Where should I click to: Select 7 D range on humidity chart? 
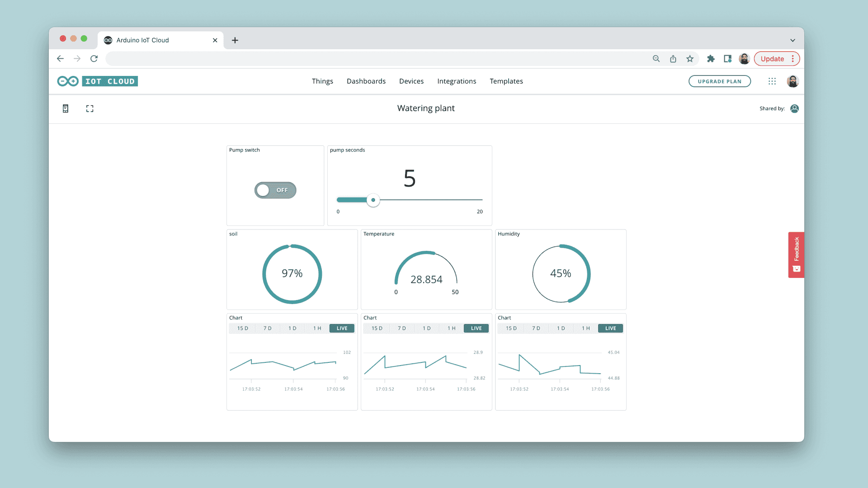coord(536,328)
